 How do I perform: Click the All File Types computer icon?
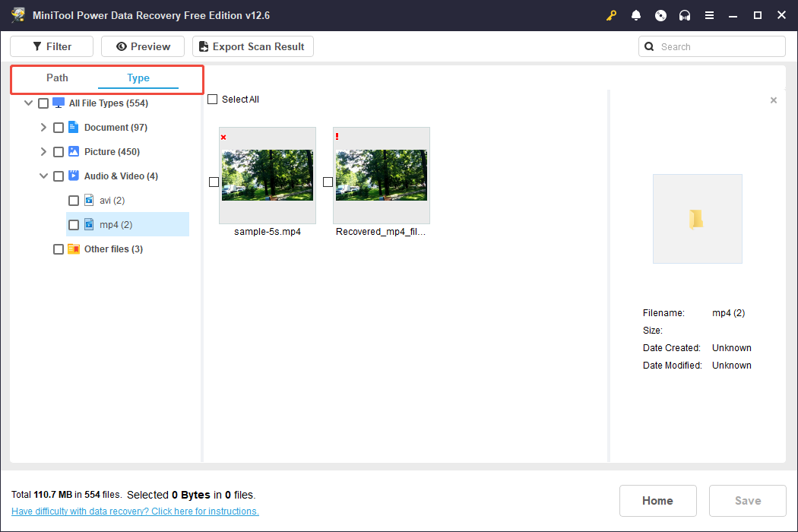tap(59, 103)
